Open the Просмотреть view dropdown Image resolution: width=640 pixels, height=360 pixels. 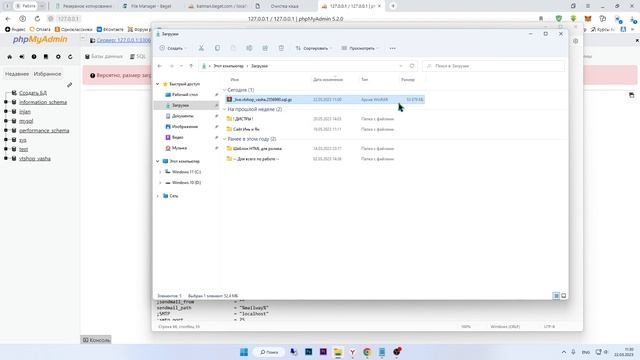(360, 48)
